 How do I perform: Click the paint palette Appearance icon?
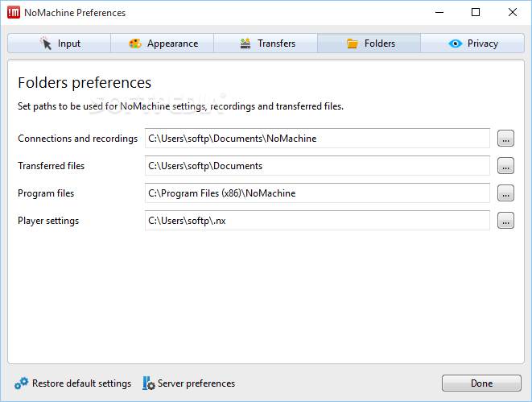coord(135,44)
